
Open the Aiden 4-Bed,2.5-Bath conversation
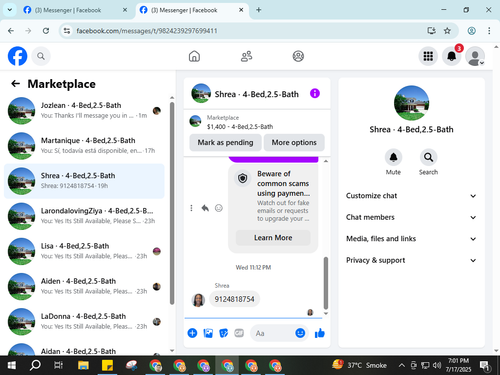click(x=84, y=286)
